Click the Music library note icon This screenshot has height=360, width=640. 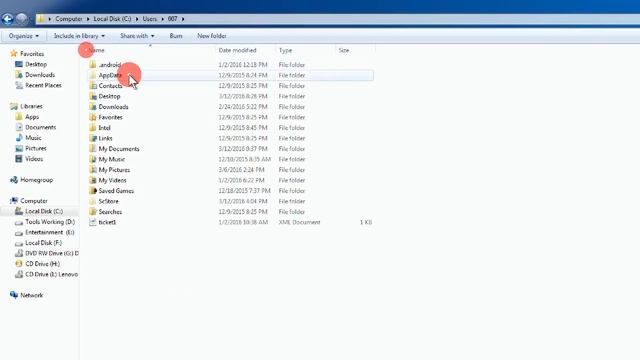(19, 138)
